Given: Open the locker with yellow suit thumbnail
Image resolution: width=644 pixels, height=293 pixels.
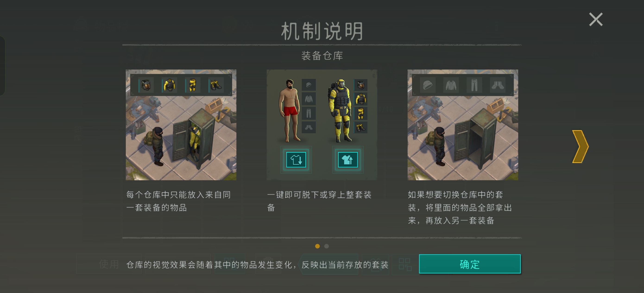Looking at the screenshot, I should point(181,125).
